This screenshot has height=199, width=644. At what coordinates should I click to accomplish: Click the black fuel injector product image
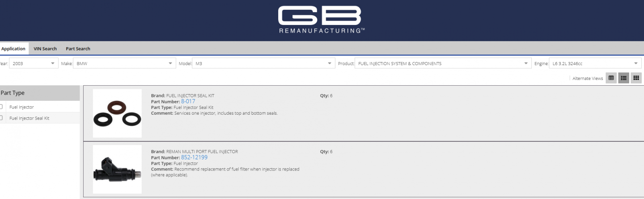click(117, 170)
